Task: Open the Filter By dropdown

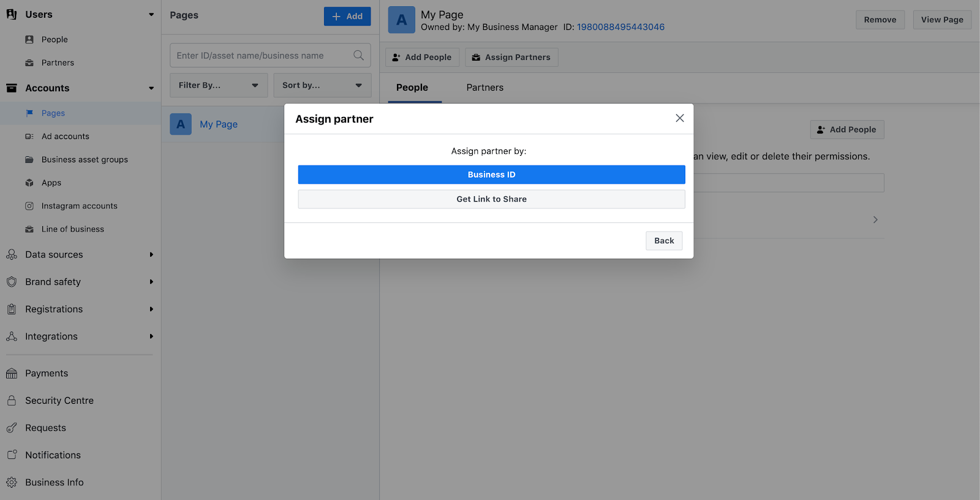Action: pyautogui.click(x=219, y=85)
